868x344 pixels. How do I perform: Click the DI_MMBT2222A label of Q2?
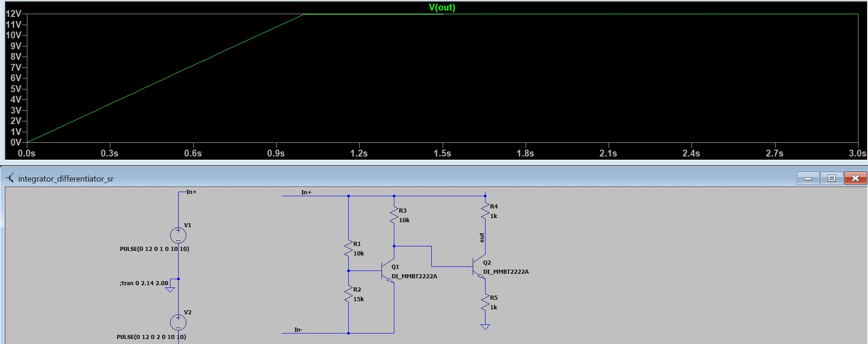coord(506,271)
